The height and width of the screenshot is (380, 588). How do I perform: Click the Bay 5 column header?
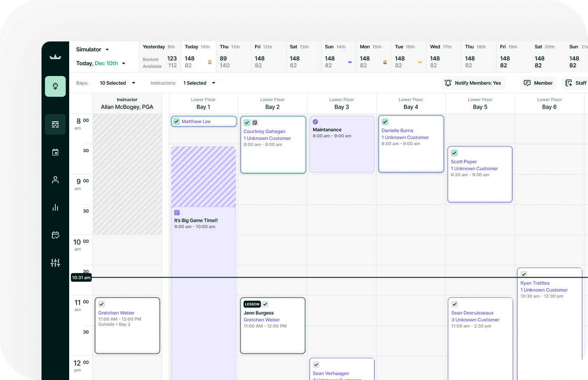480,104
